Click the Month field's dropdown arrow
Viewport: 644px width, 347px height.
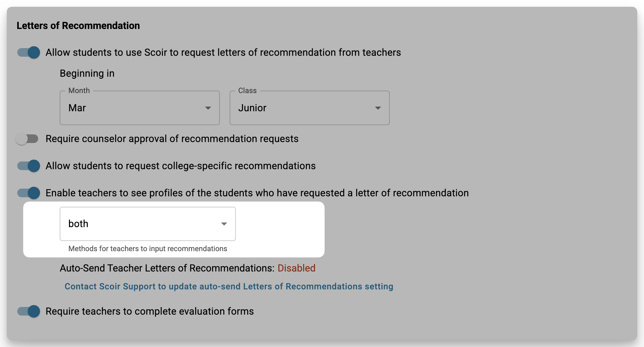tap(208, 108)
